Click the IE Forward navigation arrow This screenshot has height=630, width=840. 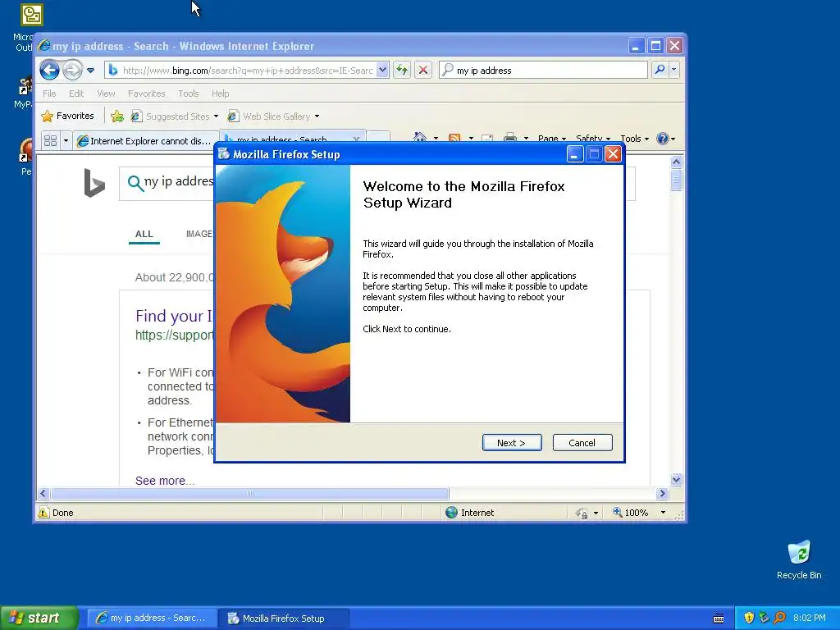coord(72,70)
